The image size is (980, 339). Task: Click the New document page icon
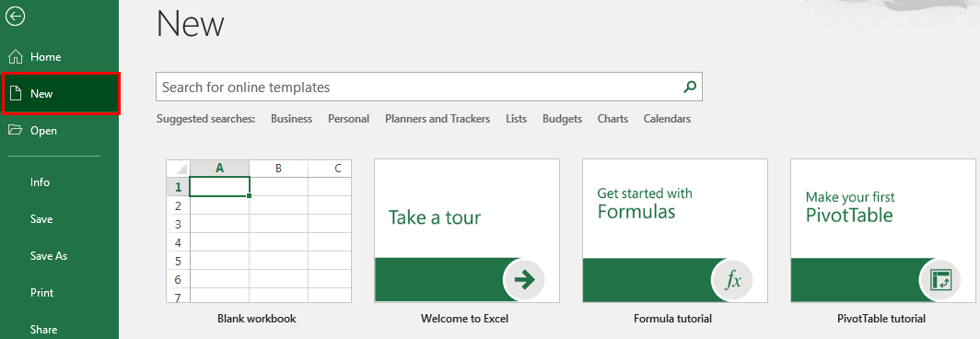(16, 94)
